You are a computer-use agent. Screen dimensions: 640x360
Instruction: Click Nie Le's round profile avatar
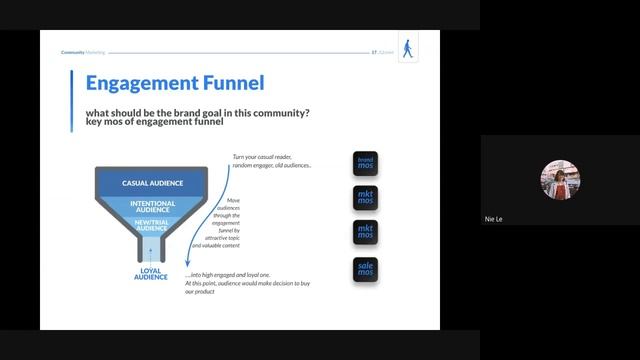[x=560, y=180]
